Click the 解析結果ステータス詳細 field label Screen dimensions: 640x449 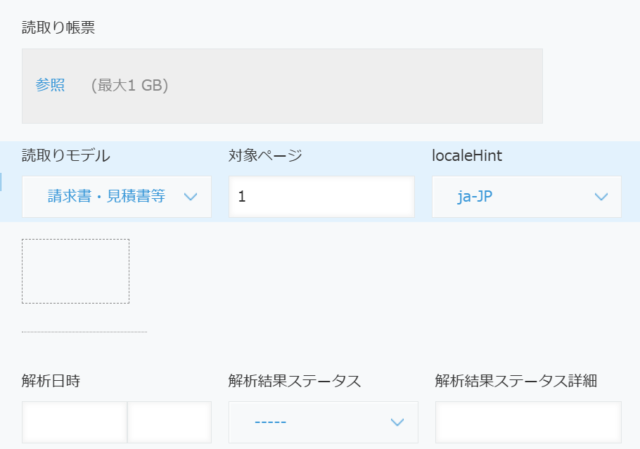click(x=516, y=381)
